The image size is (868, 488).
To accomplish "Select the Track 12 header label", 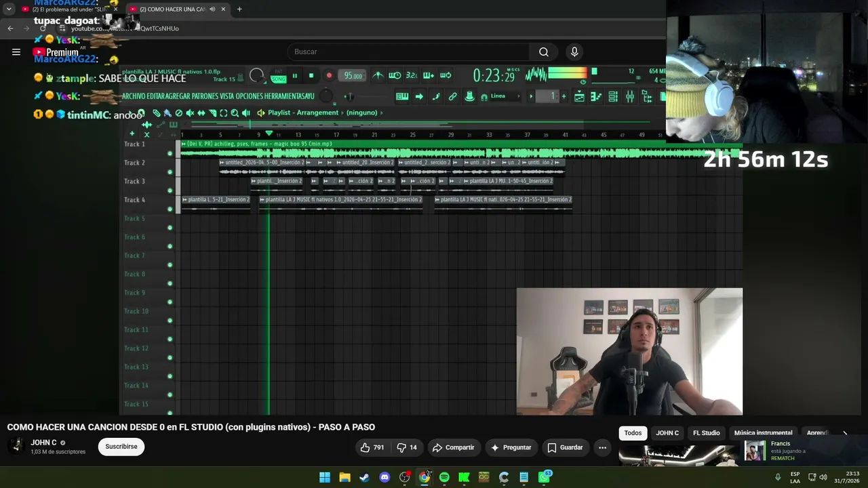I will pos(136,348).
